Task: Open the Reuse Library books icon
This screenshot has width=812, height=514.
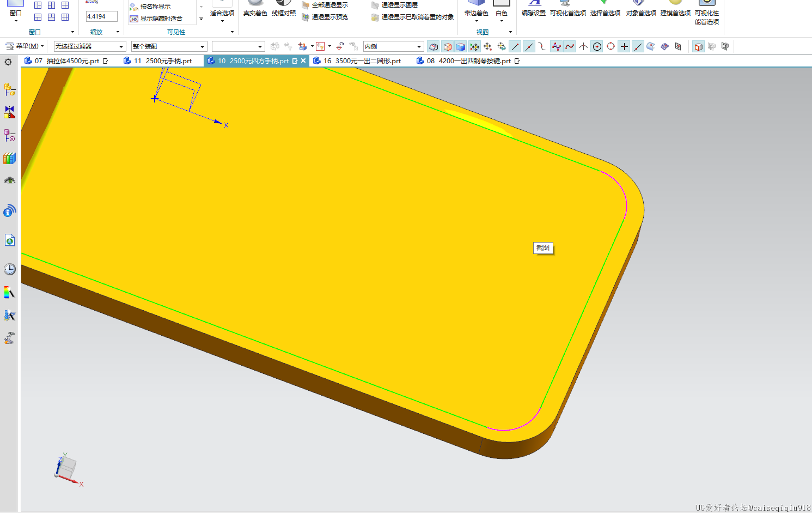Action: (x=9, y=158)
